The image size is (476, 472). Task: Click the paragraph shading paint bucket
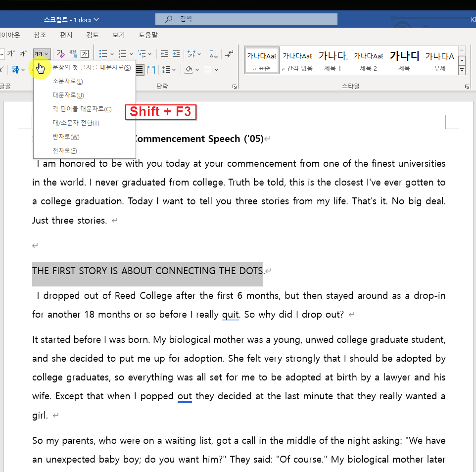(x=189, y=70)
